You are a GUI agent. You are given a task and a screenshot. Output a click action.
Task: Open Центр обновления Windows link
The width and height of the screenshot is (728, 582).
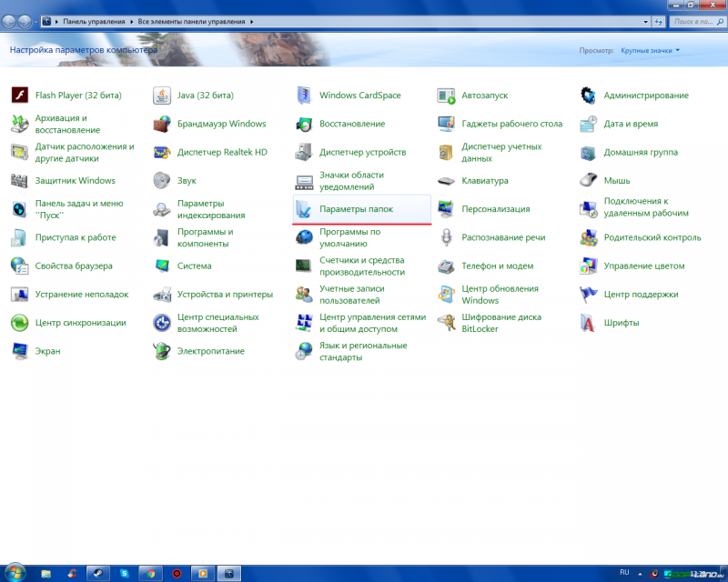click(x=500, y=295)
